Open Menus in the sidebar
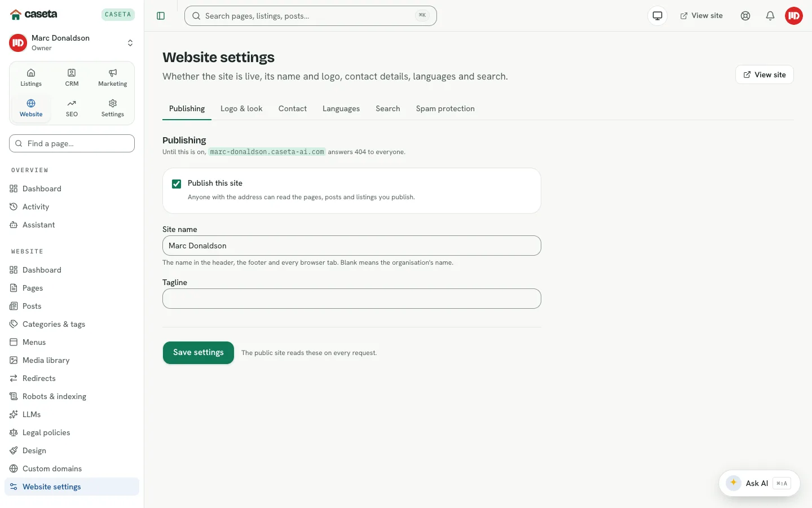 (x=72, y=342)
